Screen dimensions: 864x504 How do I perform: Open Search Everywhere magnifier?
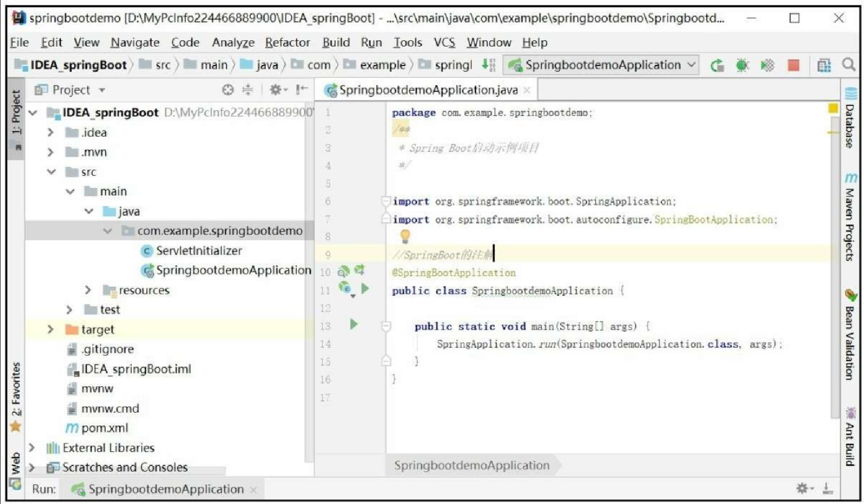tap(849, 64)
